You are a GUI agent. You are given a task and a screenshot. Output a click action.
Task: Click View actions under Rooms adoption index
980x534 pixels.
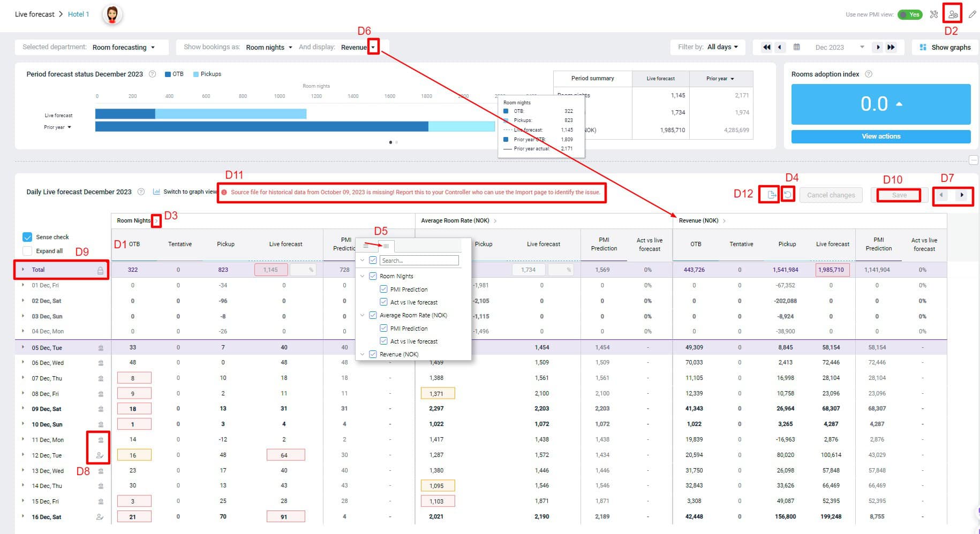pyautogui.click(x=880, y=136)
